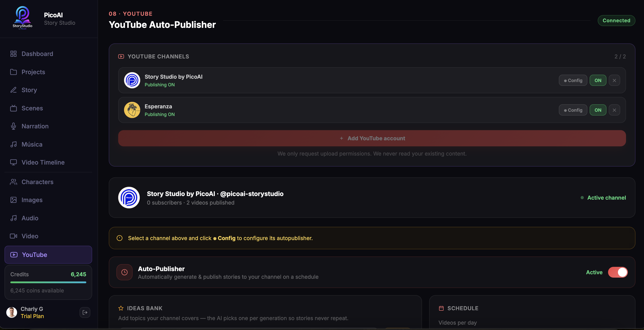The image size is (644, 330).
Task: Click the Images picture icon
Action: tap(13, 200)
